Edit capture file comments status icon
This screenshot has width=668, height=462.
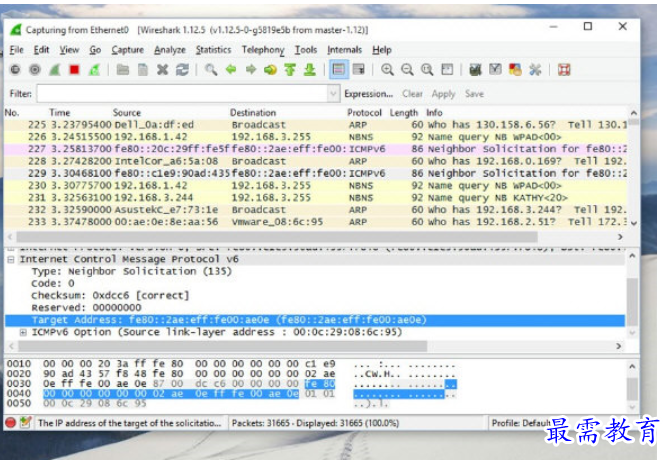point(26,423)
